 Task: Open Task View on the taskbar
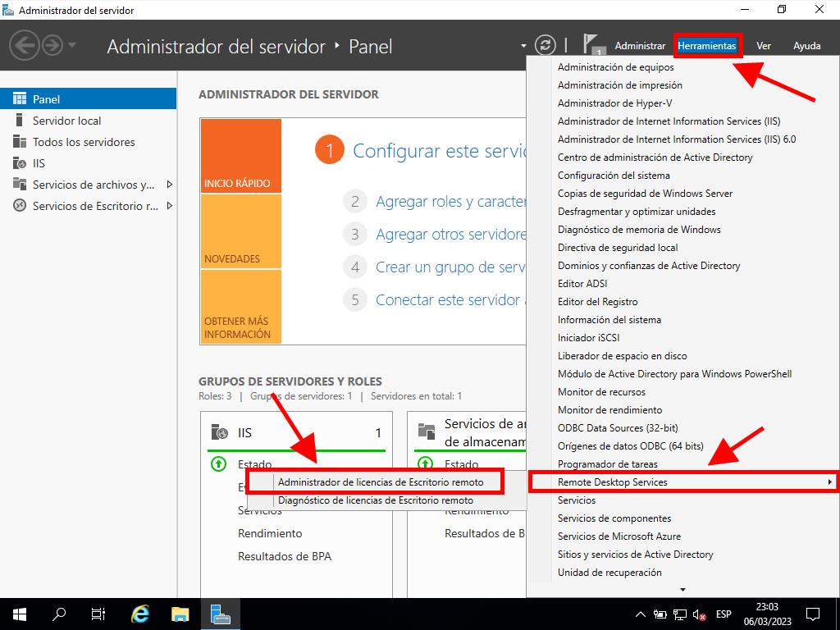pyautogui.click(x=98, y=614)
